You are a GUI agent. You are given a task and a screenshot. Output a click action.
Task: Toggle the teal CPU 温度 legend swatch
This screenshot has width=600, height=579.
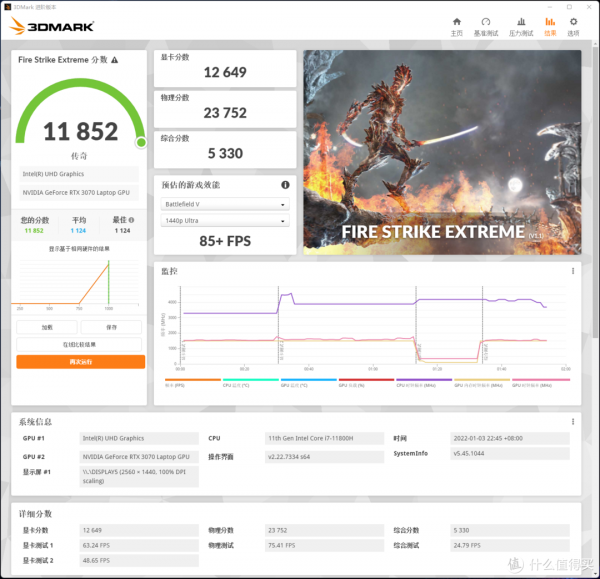(251, 380)
